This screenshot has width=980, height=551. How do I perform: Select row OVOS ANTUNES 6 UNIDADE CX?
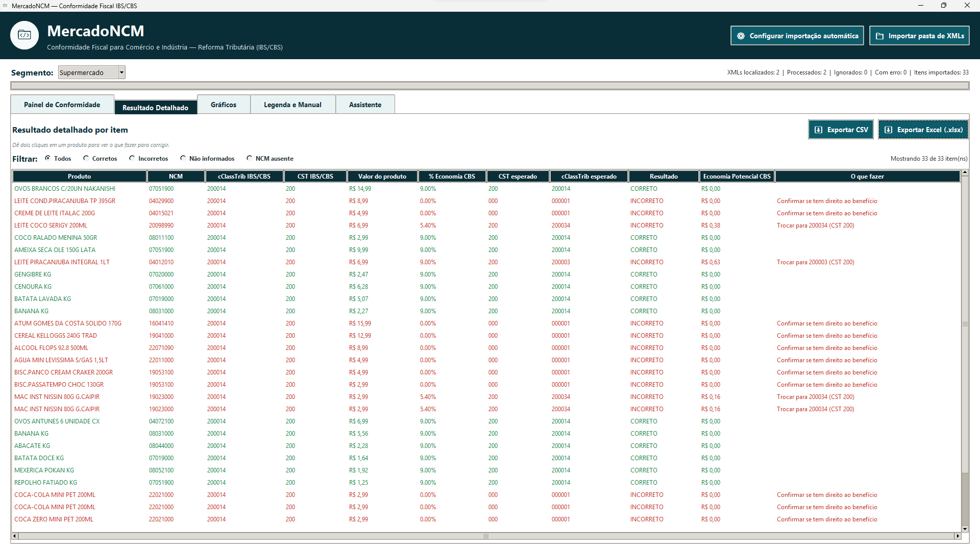click(486, 421)
